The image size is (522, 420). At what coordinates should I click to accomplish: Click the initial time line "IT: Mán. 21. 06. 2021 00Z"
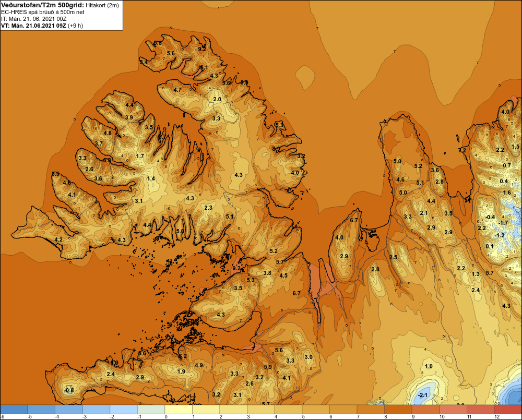tap(34, 19)
